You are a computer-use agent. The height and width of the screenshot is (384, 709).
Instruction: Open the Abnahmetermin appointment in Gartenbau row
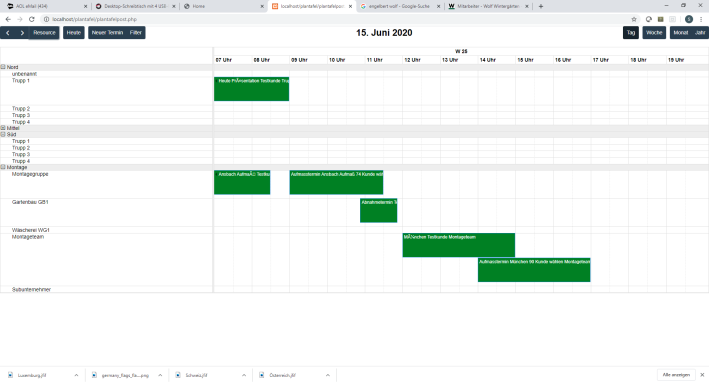[378, 210]
